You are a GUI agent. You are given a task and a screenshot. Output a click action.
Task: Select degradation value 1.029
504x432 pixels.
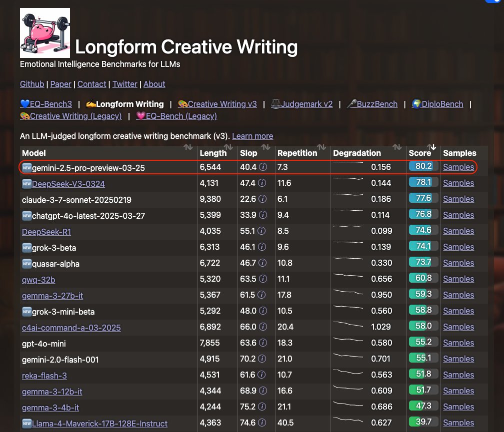(380, 327)
